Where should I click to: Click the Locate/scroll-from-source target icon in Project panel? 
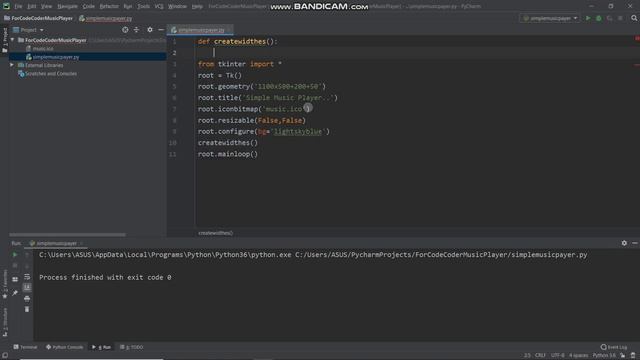[x=125, y=30]
